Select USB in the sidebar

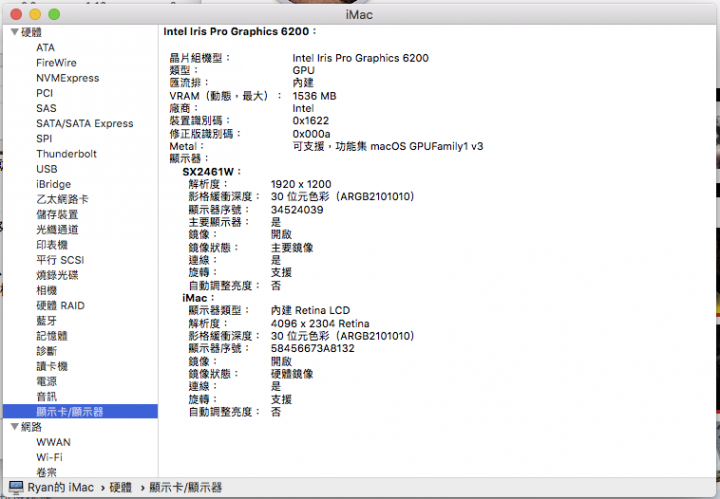pos(47,169)
